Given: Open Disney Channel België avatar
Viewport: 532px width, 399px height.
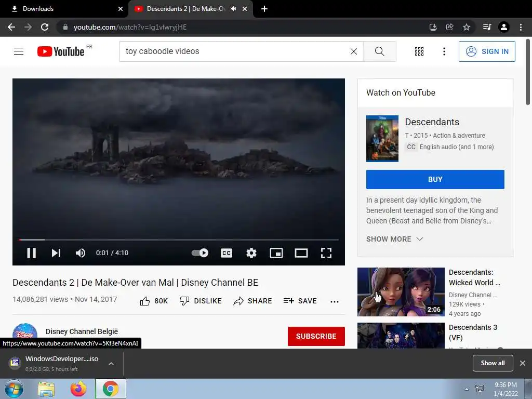Looking at the screenshot, I should pyautogui.click(x=25, y=336).
